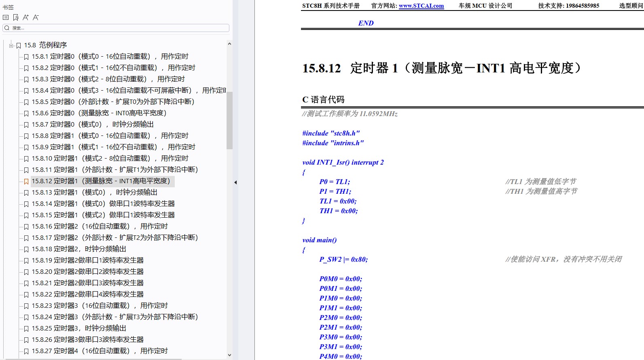Open bookmark 15.8.26 定时器3做串口3波特率发生器
The image size is (644, 360).
point(88,339)
